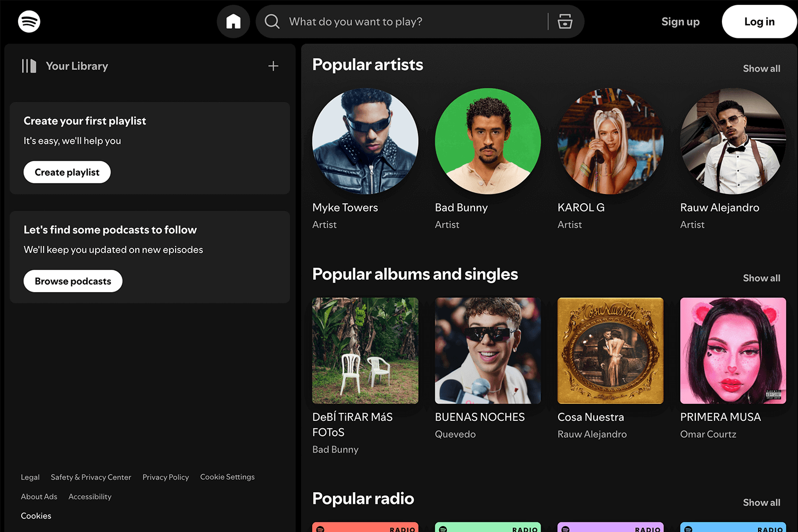This screenshot has width=798, height=532.
Task: Click the Cookies link
Action: [36, 516]
